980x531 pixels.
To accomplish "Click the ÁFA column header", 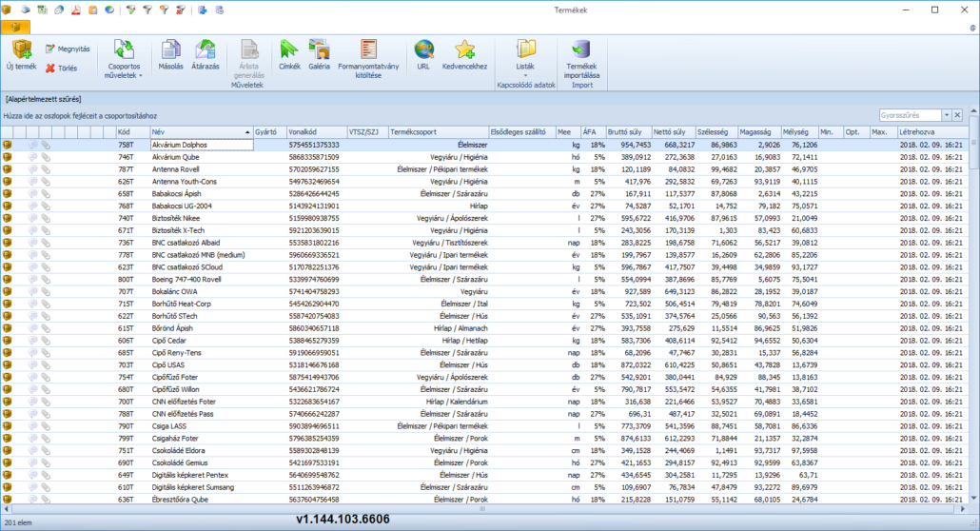I will click(593, 132).
